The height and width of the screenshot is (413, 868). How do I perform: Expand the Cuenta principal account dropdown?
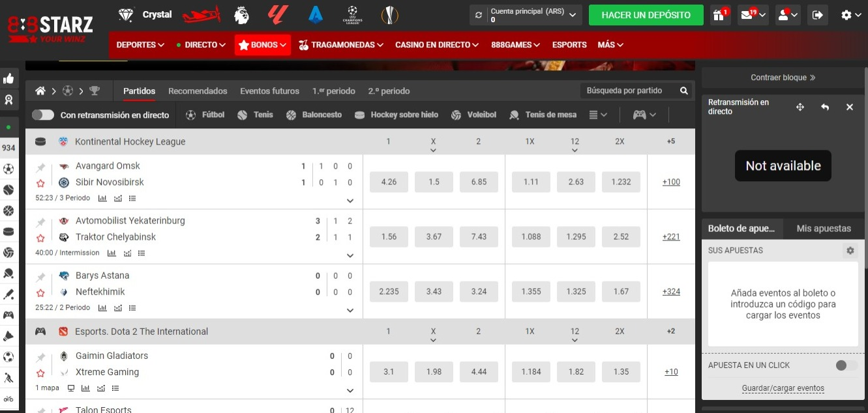point(573,15)
